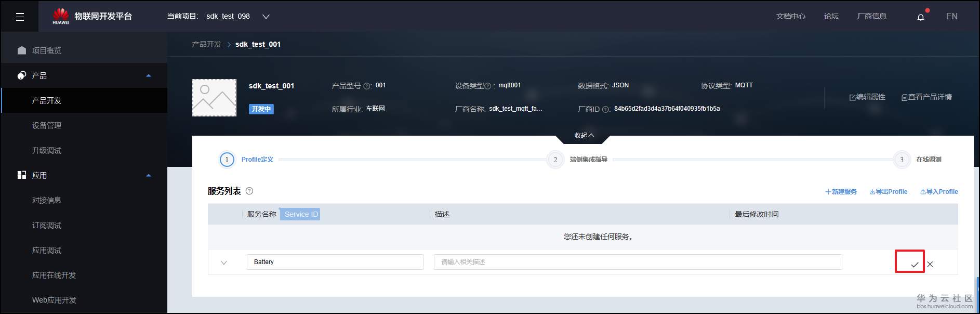This screenshot has height=314, width=980.
Task: Switch language to EN
Action: (951, 16)
